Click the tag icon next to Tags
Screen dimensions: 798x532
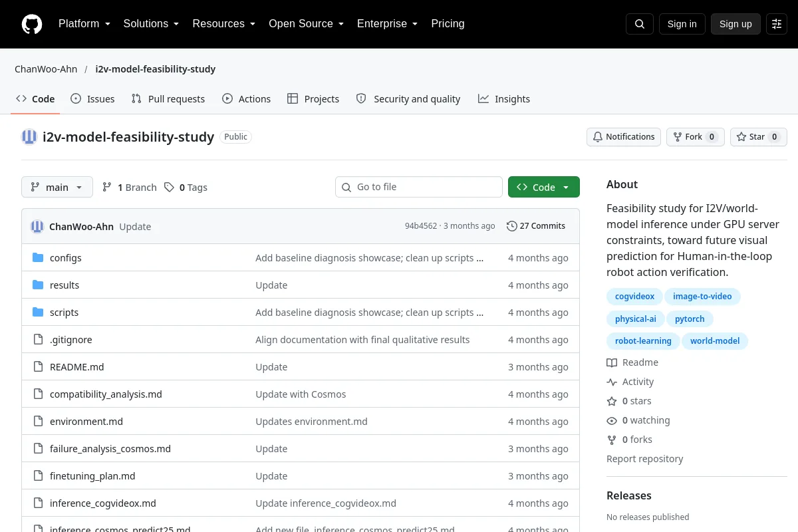coord(170,188)
